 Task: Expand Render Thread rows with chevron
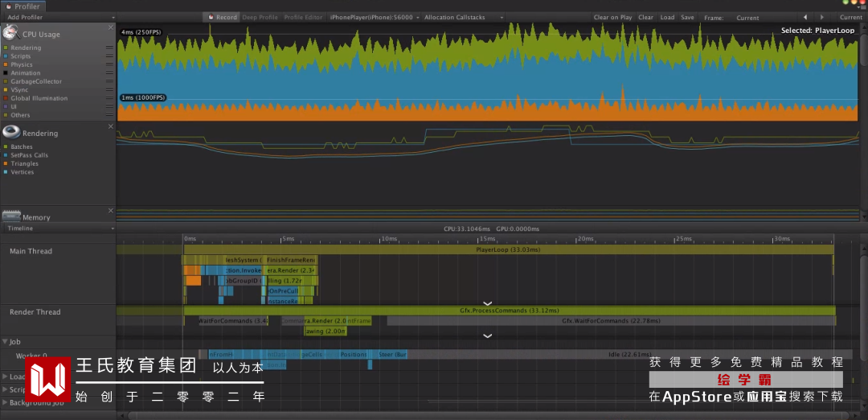[x=488, y=336]
